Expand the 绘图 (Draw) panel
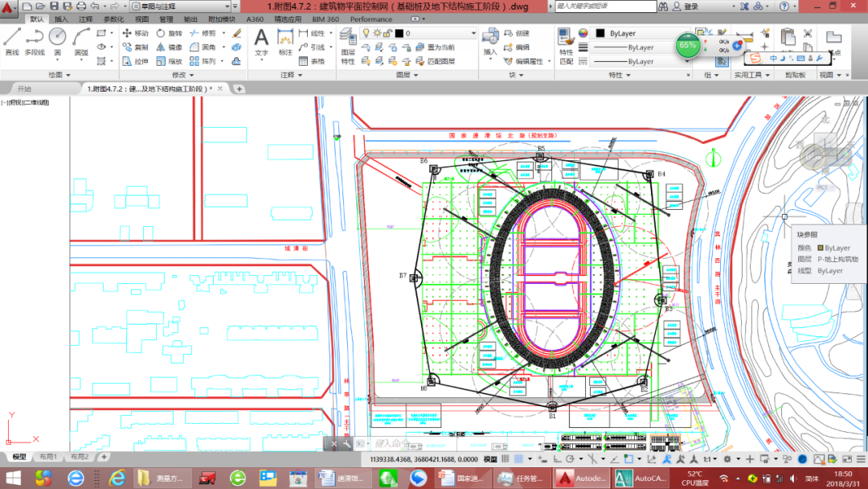868x489 pixels. [x=59, y=75]
